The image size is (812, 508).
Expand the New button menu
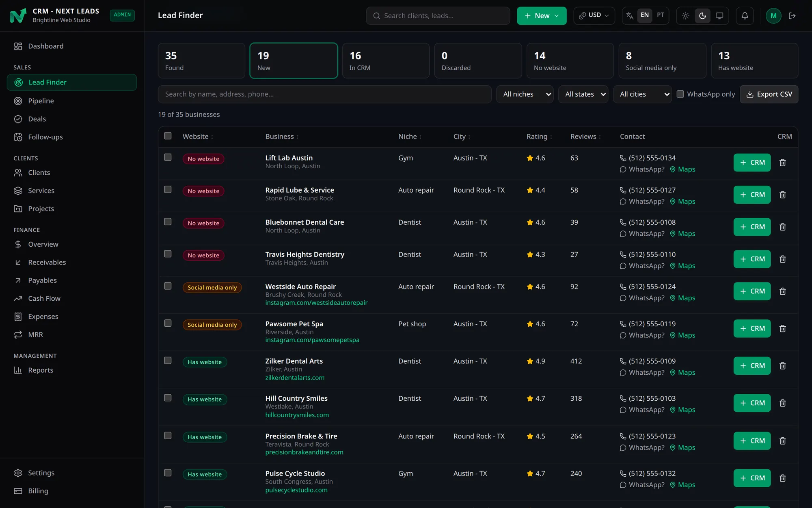[542, 15]
